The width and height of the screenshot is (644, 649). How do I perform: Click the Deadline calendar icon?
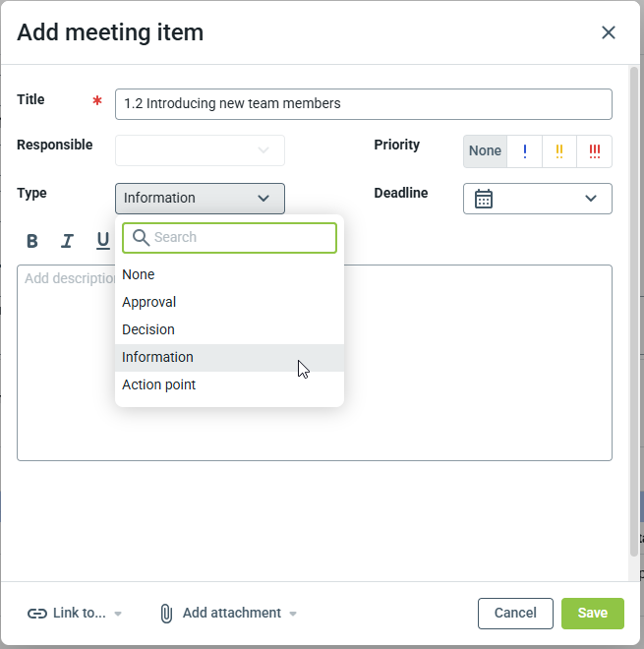coord(484,199)
